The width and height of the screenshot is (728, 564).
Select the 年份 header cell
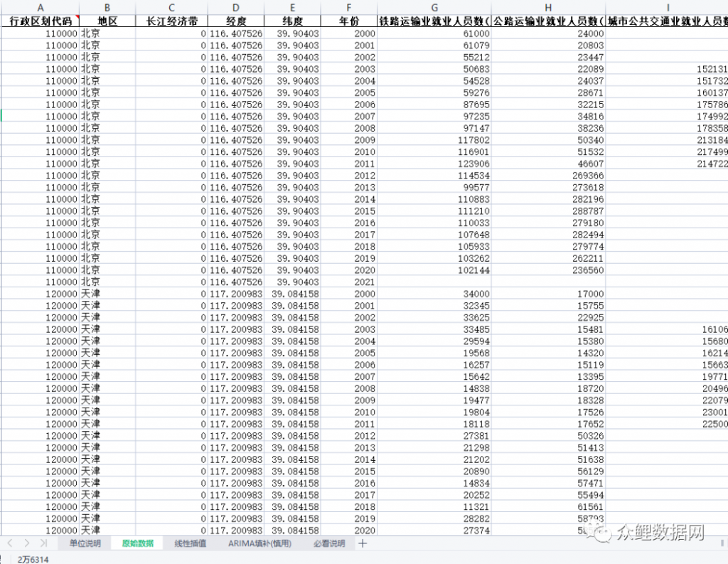348,21
